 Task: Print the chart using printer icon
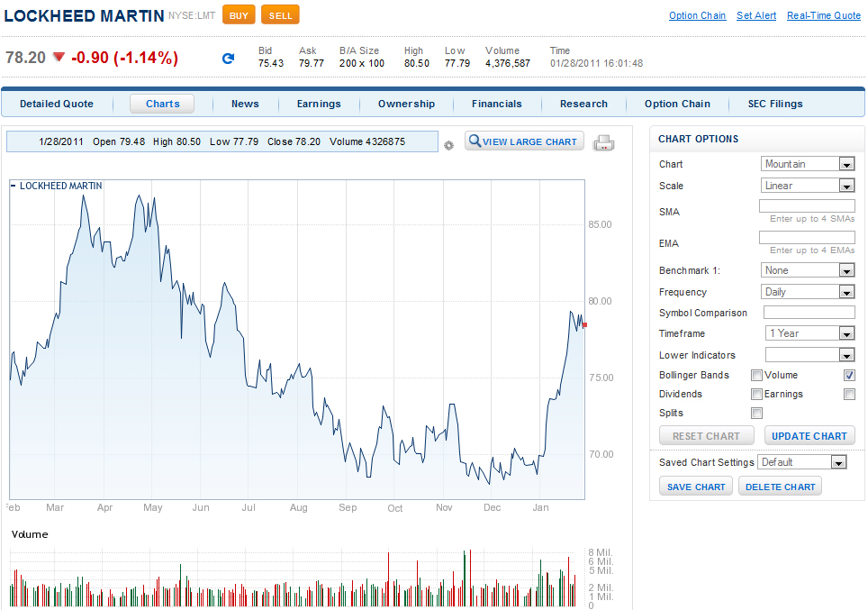point(604,143)
